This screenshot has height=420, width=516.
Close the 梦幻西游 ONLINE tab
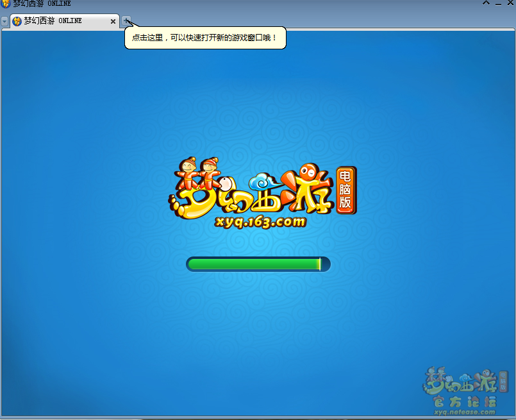point(113,21)
